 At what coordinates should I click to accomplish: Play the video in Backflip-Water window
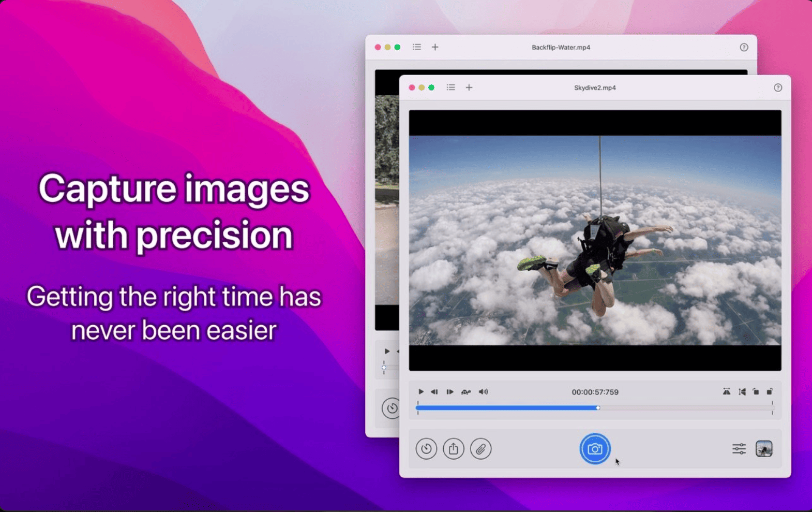click(387, 352)
